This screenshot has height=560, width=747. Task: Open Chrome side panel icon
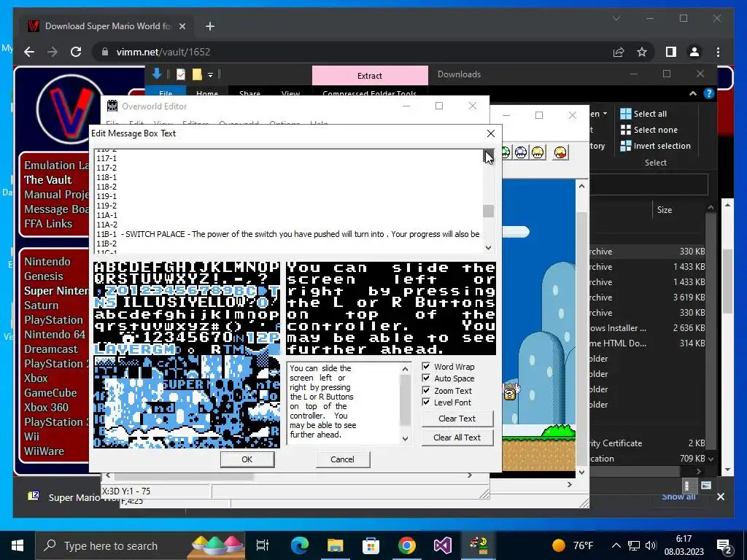click(x=671, y=52)
